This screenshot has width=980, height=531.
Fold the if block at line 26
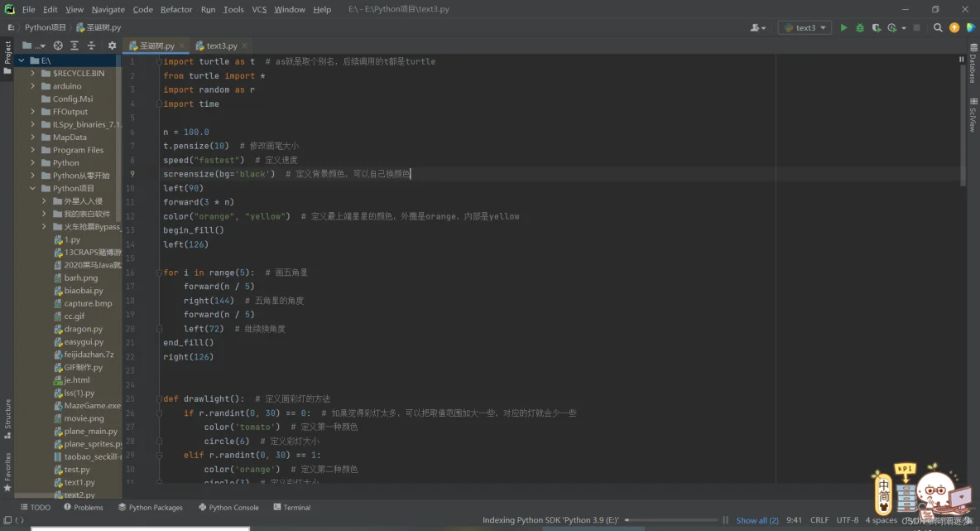click(x=159, y=413)
